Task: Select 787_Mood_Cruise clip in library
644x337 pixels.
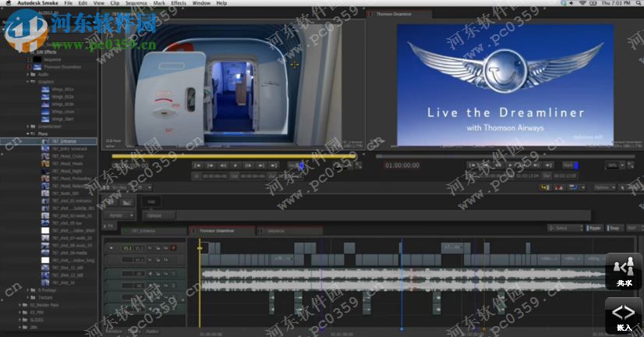Action: pos(68,156)
